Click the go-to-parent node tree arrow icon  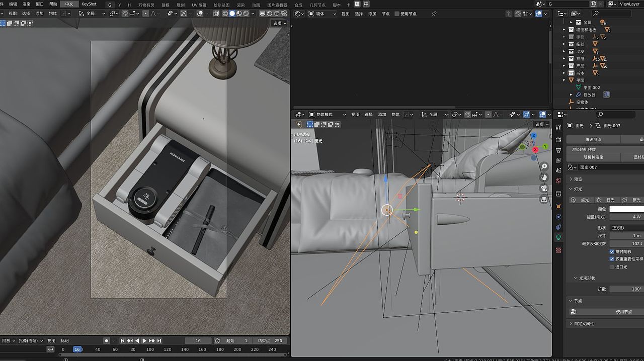pos(509,14)
